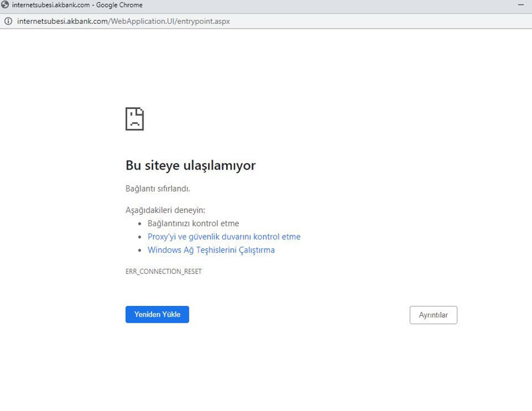This screenshot has width=532, height=411.
Task: Click the Google Chrome title bar
Action: coord(266,6)
